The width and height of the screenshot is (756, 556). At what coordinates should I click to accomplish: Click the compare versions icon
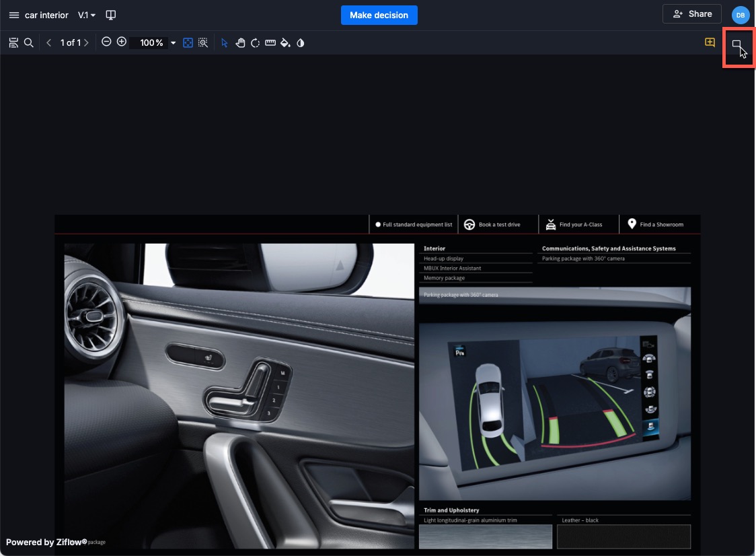tap(112, 15)
